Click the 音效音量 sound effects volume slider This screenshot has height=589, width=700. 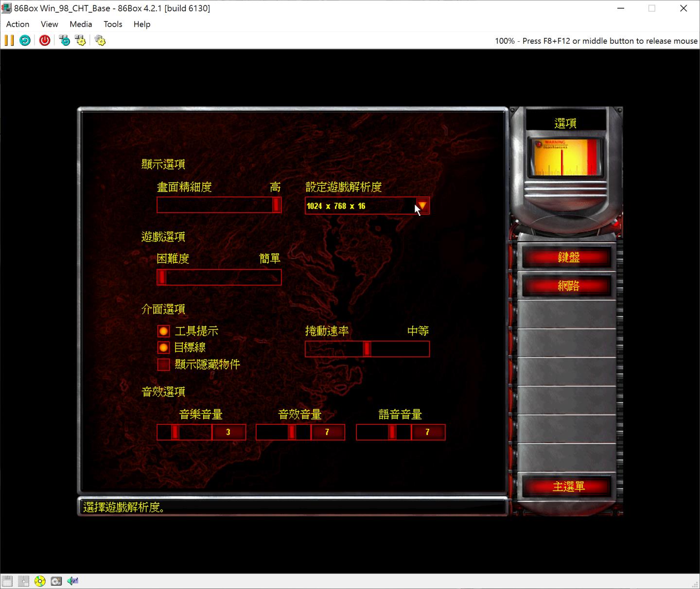click(283, 432)
